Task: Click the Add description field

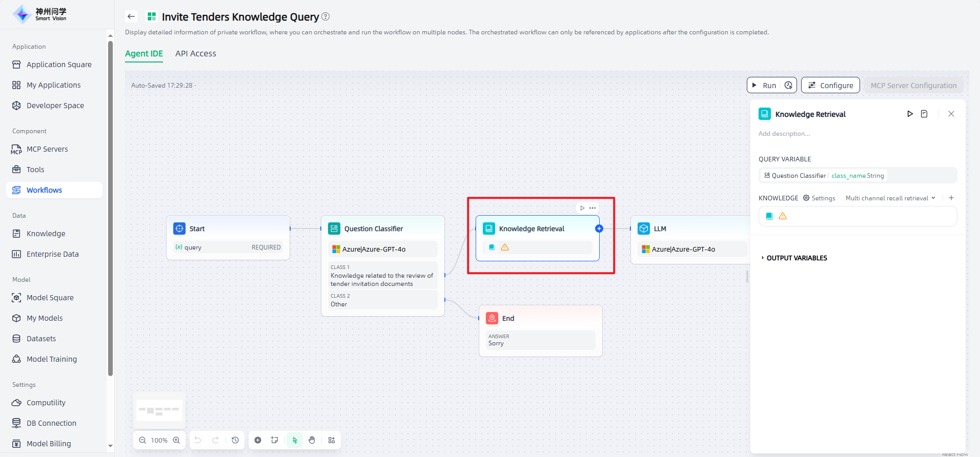Action: tap(784, 134)
